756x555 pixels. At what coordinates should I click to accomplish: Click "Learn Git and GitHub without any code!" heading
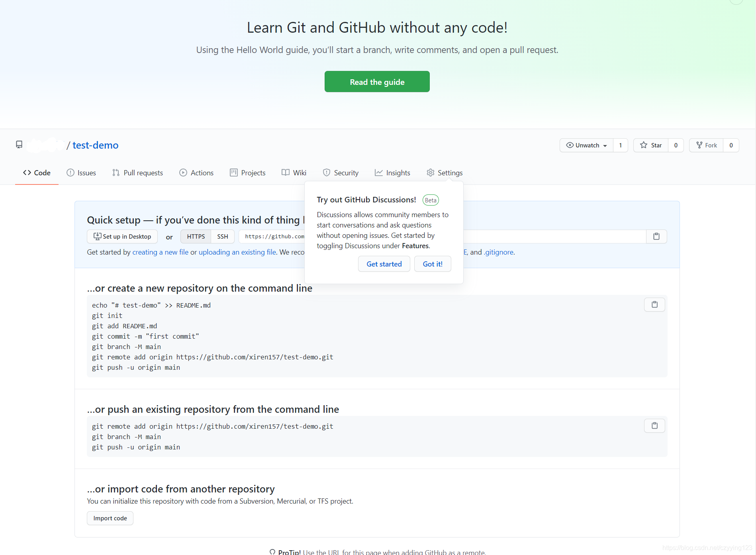(377, 27)
